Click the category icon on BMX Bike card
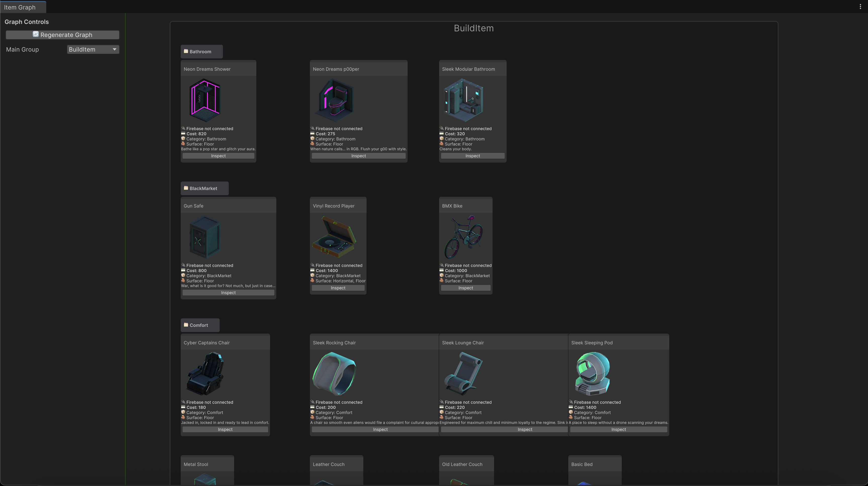Screen dimensions: 868x486 coord(442,275)
